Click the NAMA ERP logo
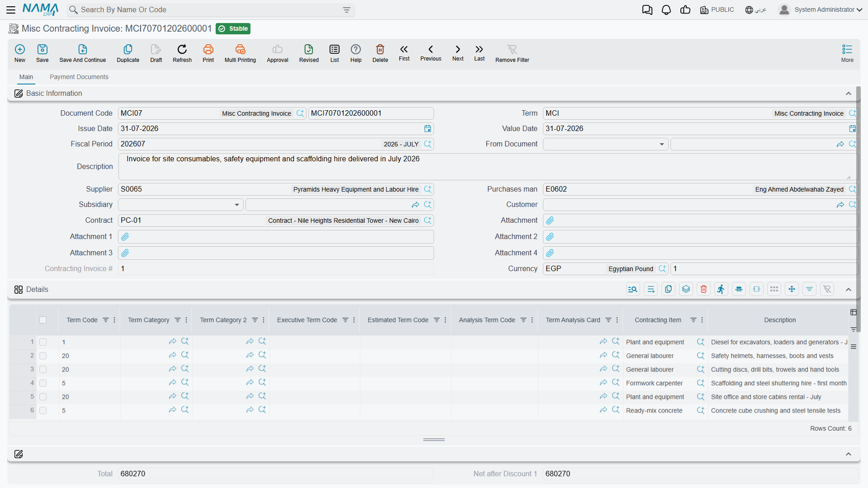The height and width of the screenshot is (488, 868). coord(40,9)
